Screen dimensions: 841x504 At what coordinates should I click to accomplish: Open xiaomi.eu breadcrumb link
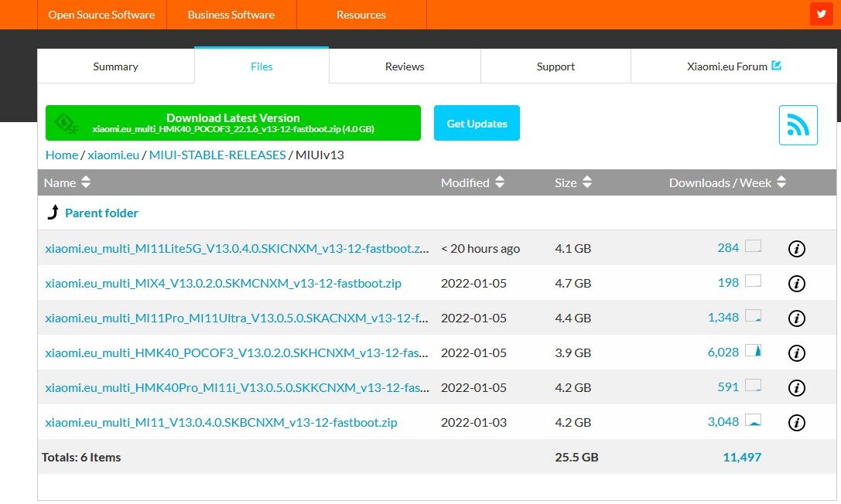coord(113,155)
